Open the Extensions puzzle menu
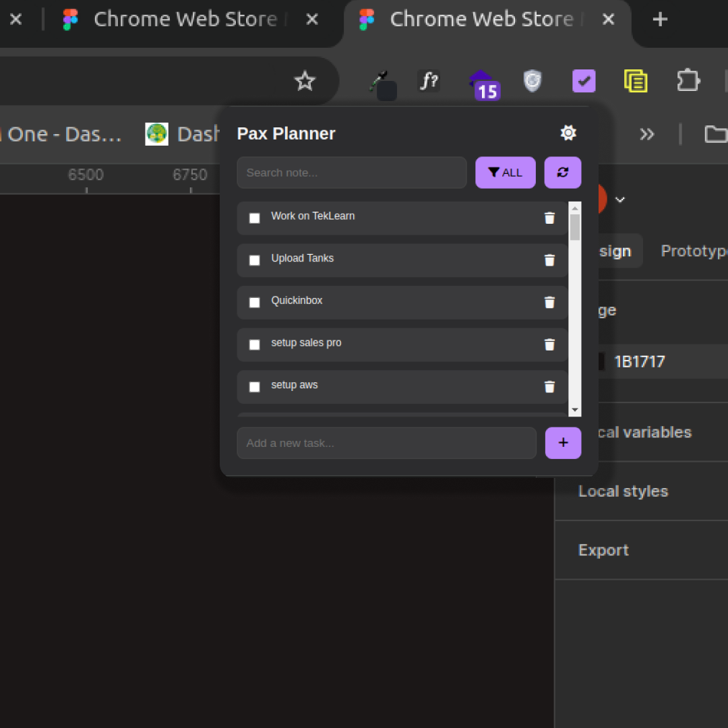The image size is (728, 728). (x=688, y=81)
